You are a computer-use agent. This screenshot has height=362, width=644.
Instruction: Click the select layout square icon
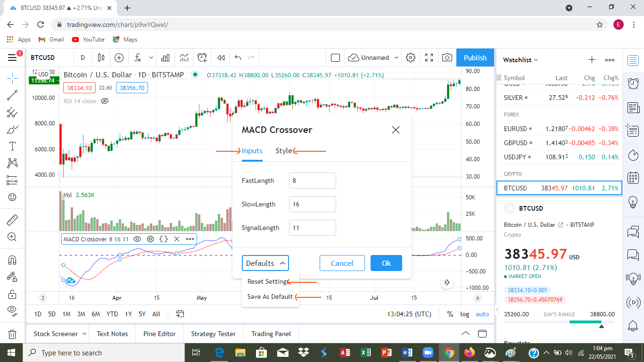coord(335,58)
